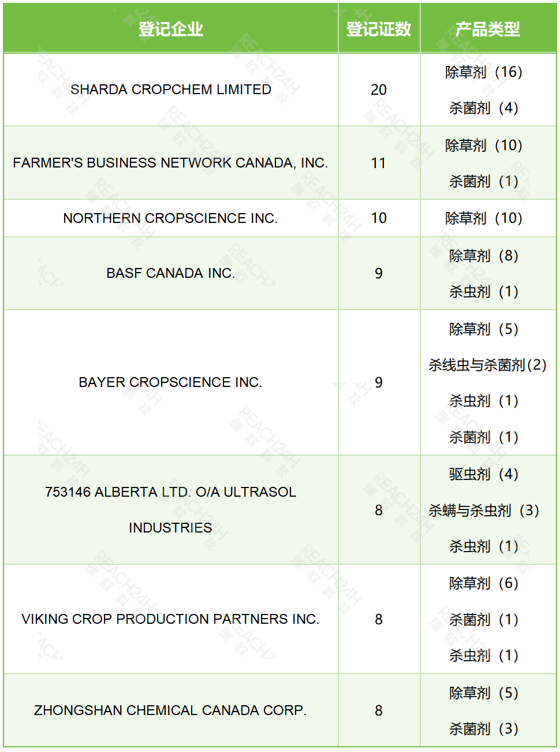The height and width of the screenshot is (752, 560).
Task: Click the registration count 20 cell
Action: tap(379, 90)
